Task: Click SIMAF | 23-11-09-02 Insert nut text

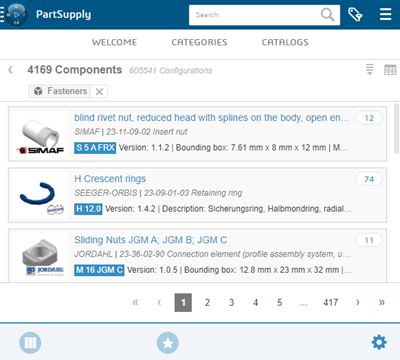Action: (x=131, y=132)
